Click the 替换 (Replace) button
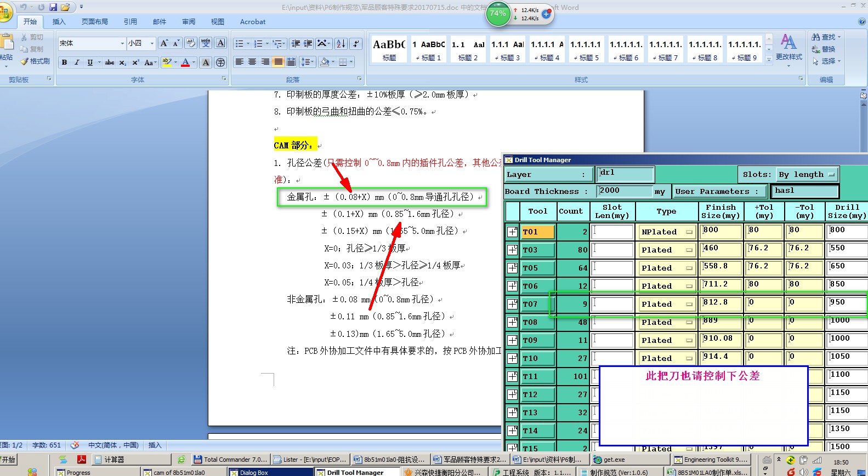This screenshot has width=868, height=476. pos(824,49)
